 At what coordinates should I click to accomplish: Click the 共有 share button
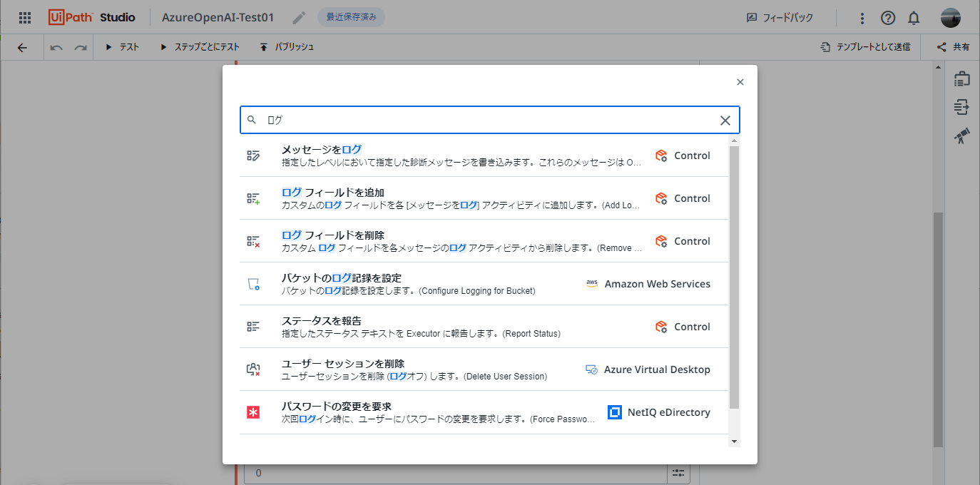coord(953,47)
